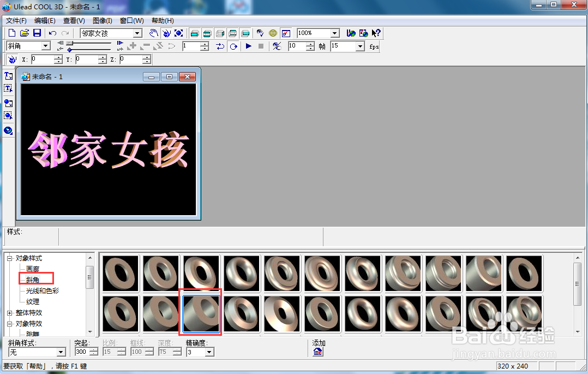Click the current frame number field
Screen dimensions: 588x374
pos(191,46)
